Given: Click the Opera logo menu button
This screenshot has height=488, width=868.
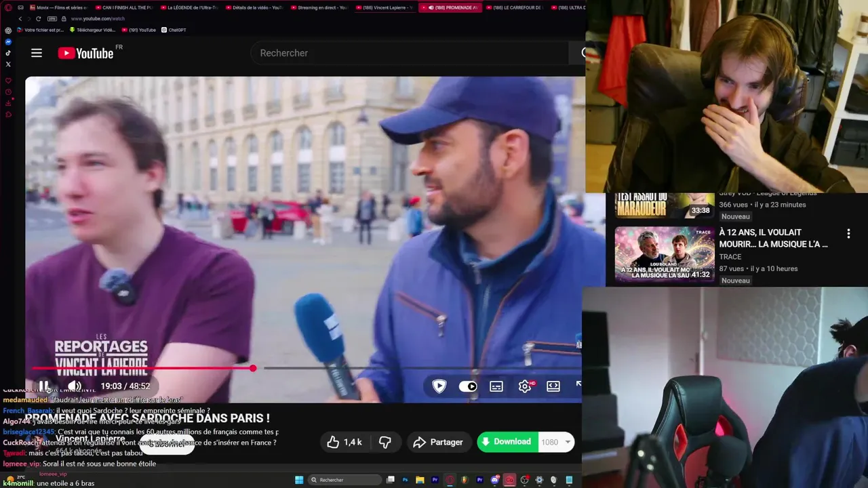Looking at the screenshot, I should tap(8, 7).
